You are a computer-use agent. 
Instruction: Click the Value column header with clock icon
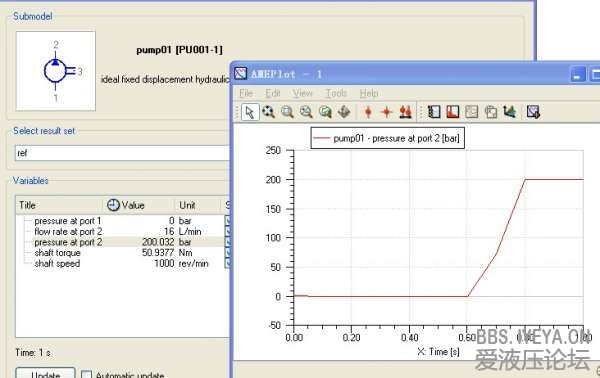pos(126,205)
